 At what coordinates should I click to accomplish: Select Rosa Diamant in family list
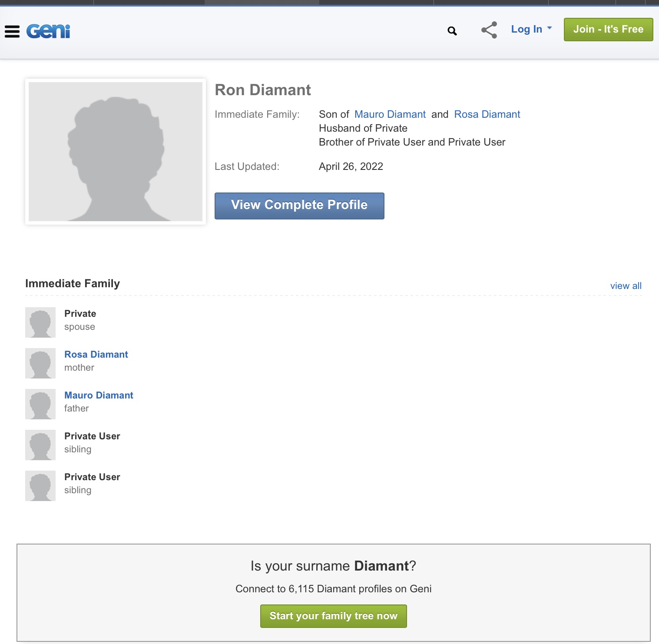[x=96, y=355]
